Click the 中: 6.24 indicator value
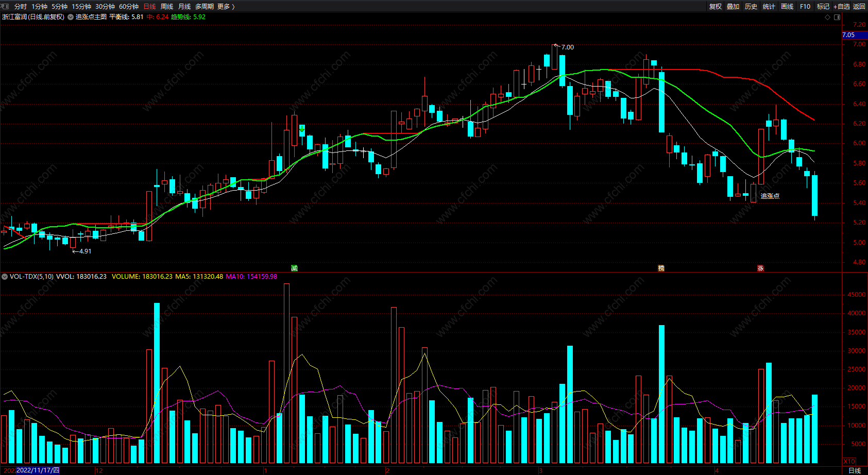This screenshot has width=868, height=475. [x=158, y=17]
